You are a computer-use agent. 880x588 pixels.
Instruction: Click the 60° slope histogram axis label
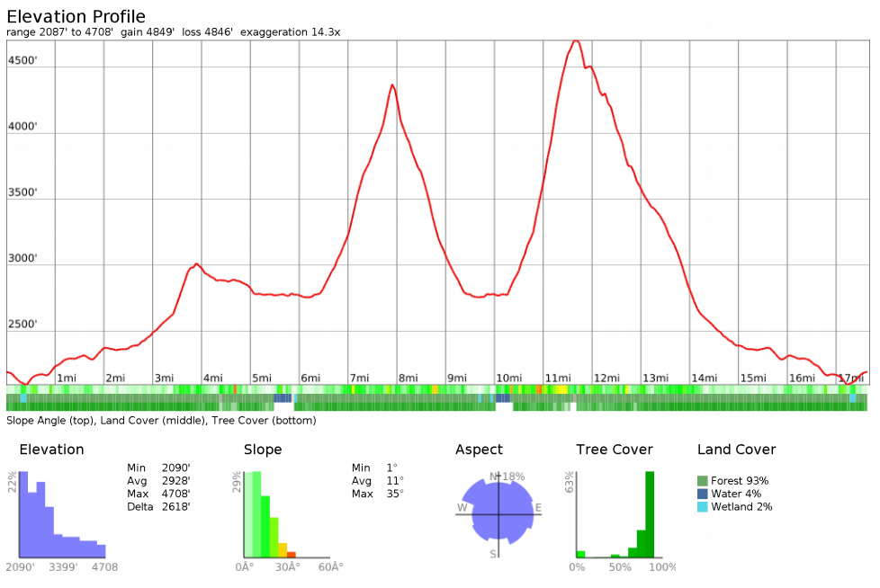(330, 567)
